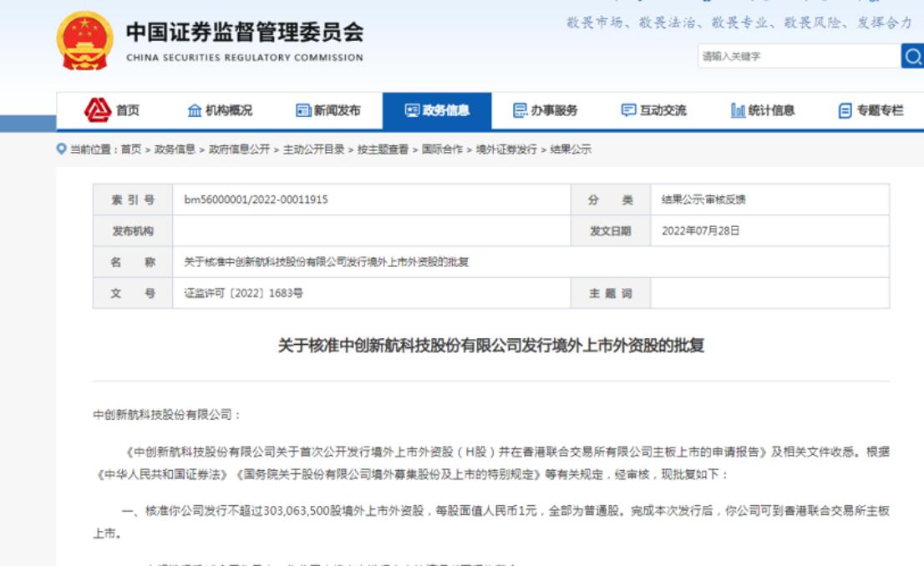Open the 统计信息 navigation tab

tap(771, 110)
